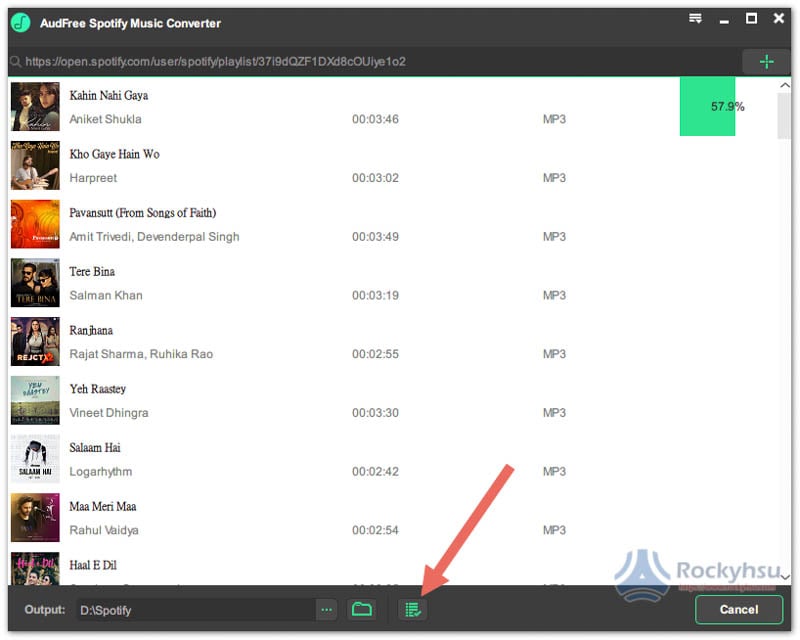Screen dimensions: 800x640
Task: Click artist name Logarhythm
Action: [x=101, y=471]
